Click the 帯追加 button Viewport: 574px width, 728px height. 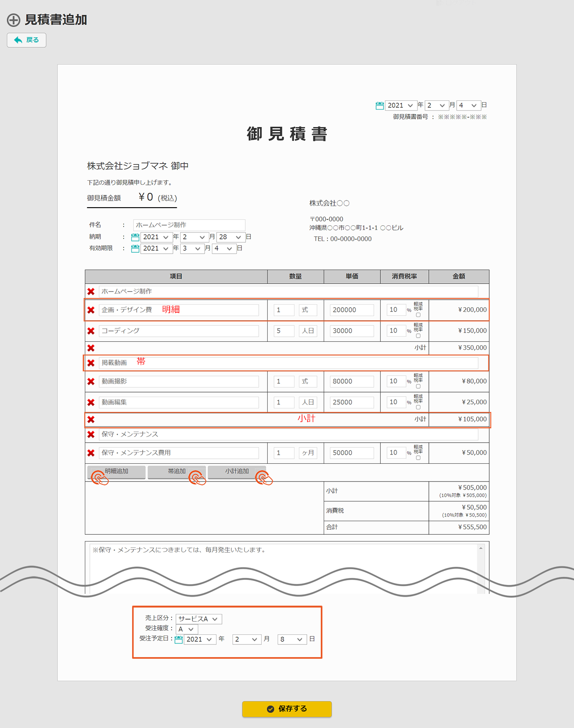click(x=176, y=472)
